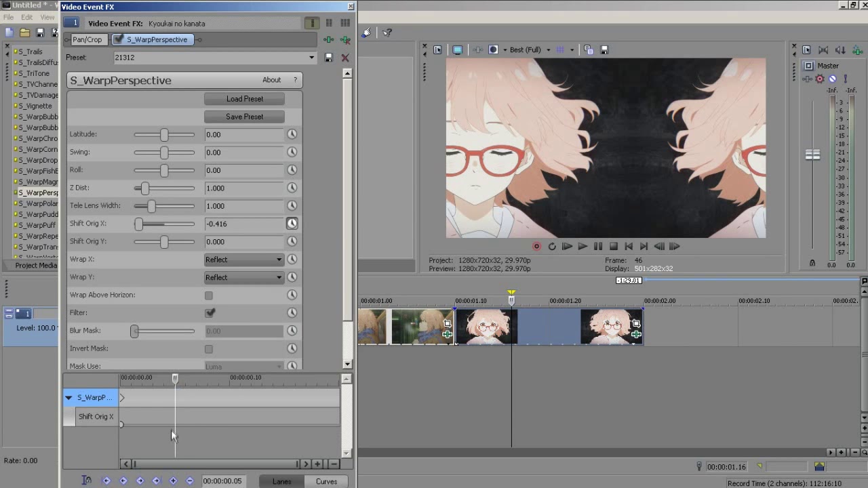Toggle animation clock for Latitude
Screen dimensions: 868x488
click(292, 134)
